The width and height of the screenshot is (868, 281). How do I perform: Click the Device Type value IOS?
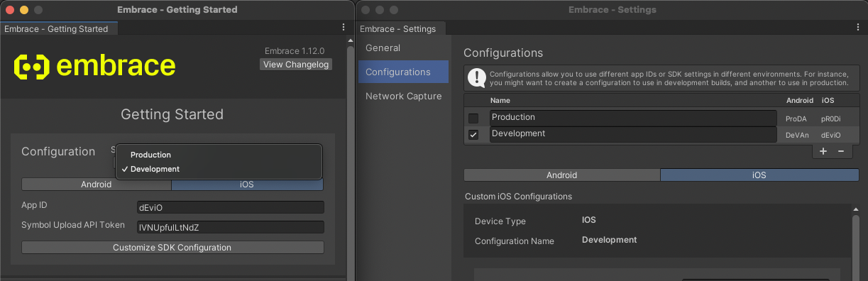tap(588, 221)
